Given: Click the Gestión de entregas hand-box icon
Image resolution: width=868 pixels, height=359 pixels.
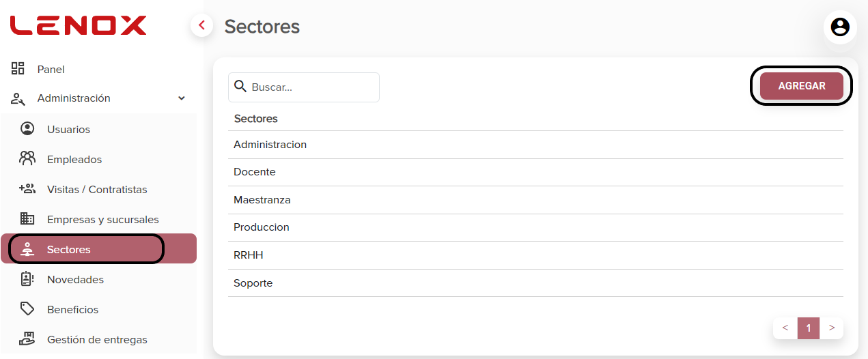Looking at the screenshot, I should point(27,339).
